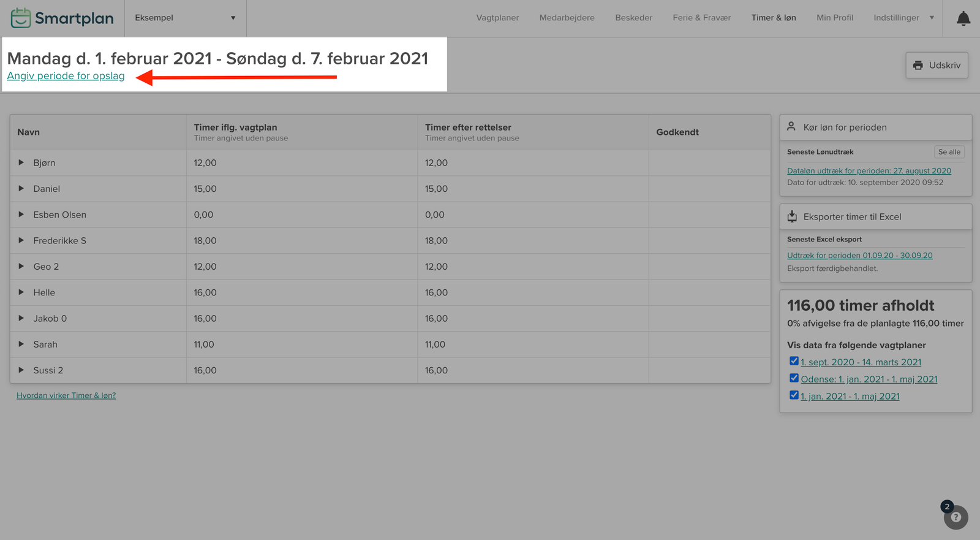The image size is (980, 540).
Task: Click the person icon beside Kør løn
Action: [x=791, y=126]
